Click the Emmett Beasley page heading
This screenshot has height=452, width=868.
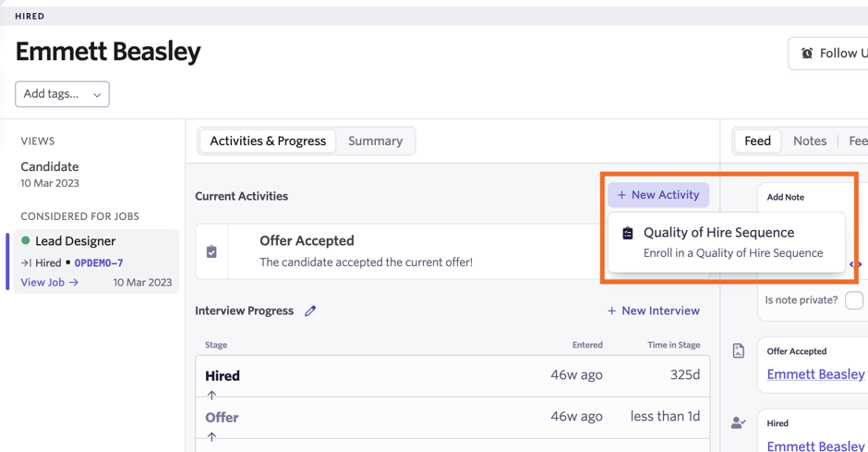(108, 52)
